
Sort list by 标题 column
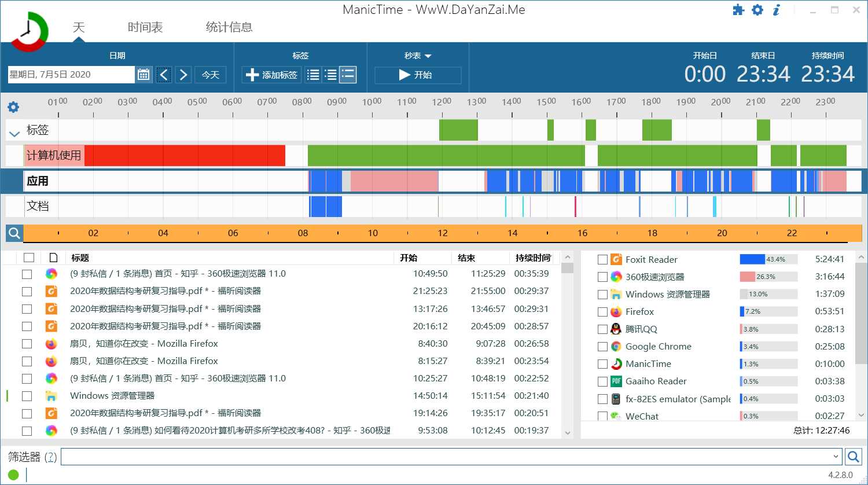coord(80,258)
